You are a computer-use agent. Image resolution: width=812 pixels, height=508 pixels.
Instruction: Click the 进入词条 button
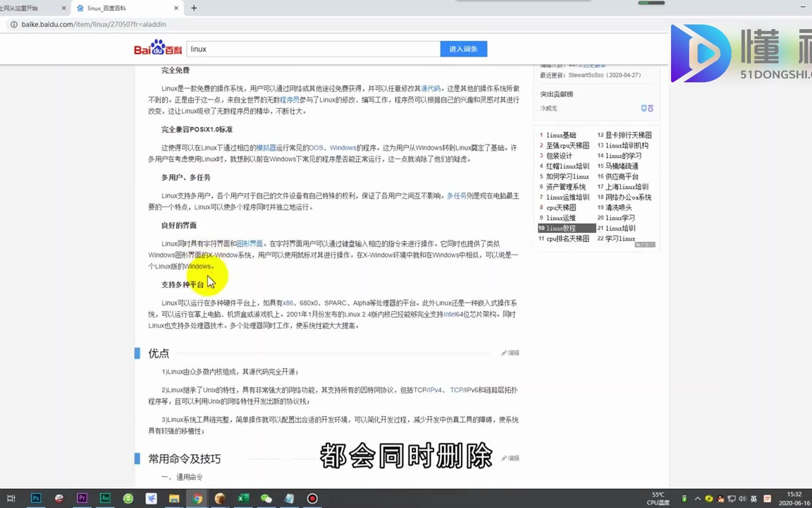[463, 48]
